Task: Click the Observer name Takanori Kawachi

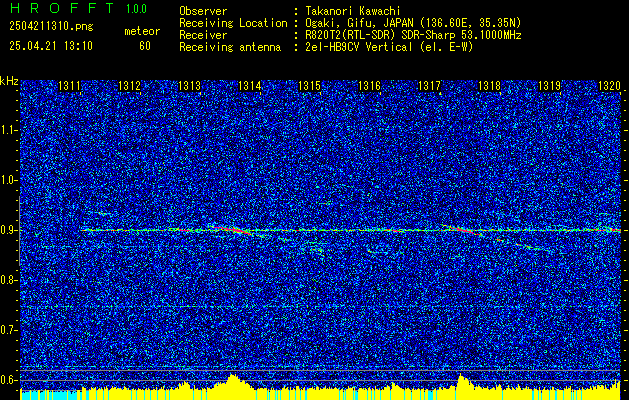Action: point(353,11)
